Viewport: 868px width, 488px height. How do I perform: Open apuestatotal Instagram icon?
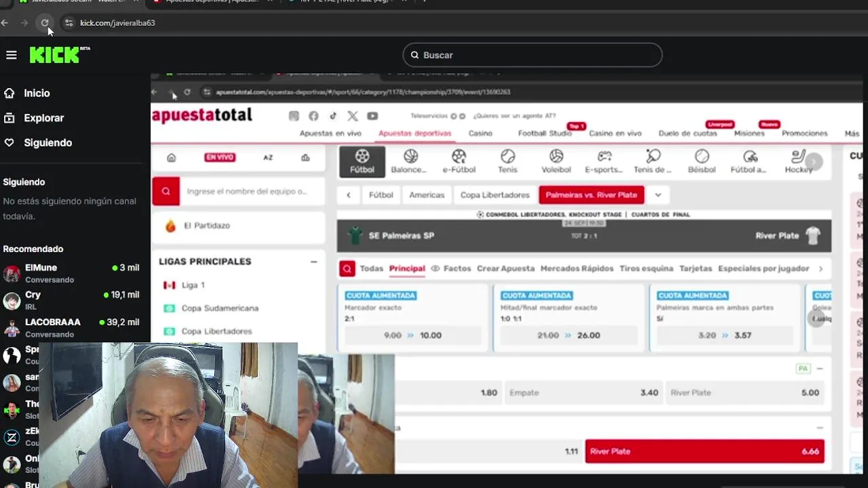click(x=294, y=116)
